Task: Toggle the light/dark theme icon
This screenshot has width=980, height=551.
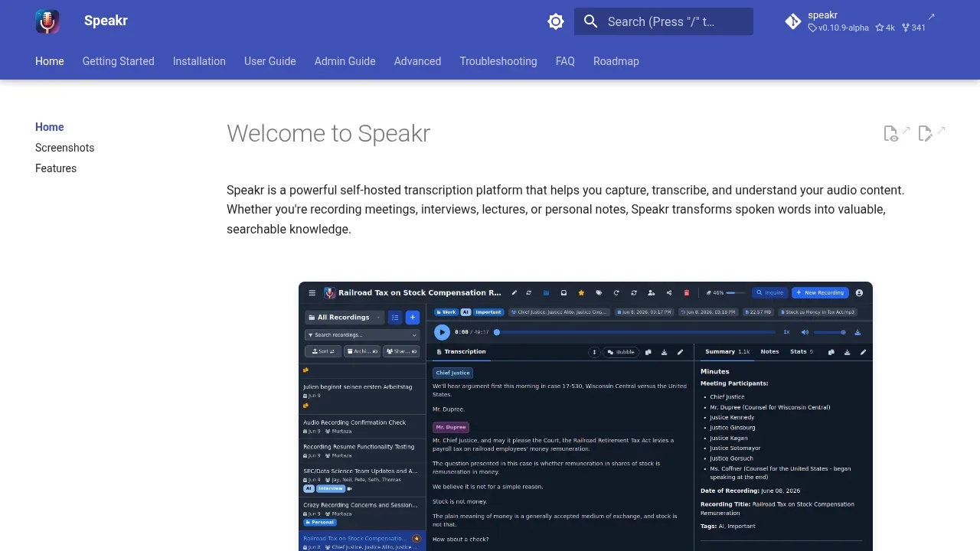Action: pyautogui.click(x=556, y=21)
